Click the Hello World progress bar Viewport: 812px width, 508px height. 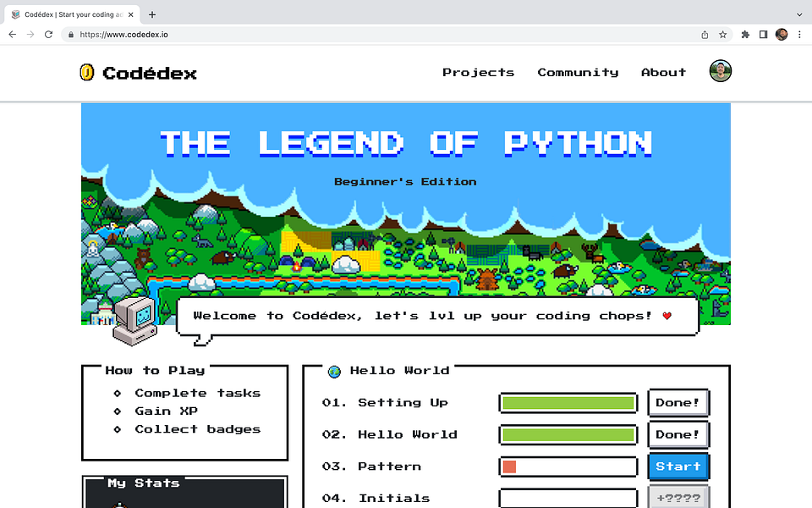click(x=568, y=433)
